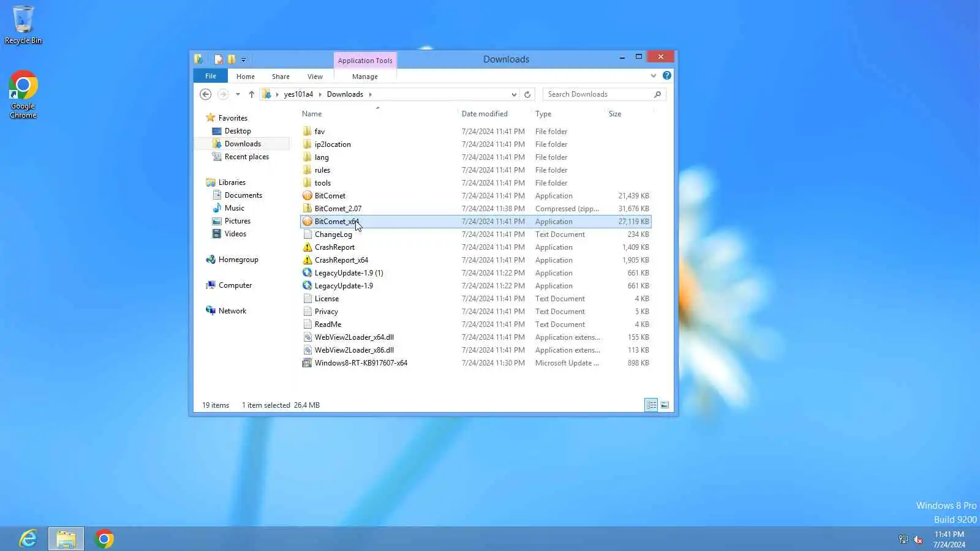Viewport: 980px width, 551px height.
Task: Select Homegroup in navigation pane
Action: click(x=238, y=260)
